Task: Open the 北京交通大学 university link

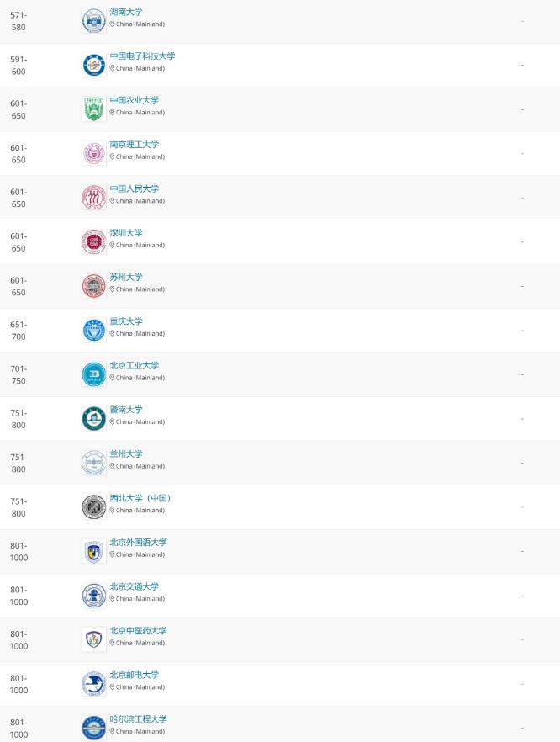Action: (134, 586)
